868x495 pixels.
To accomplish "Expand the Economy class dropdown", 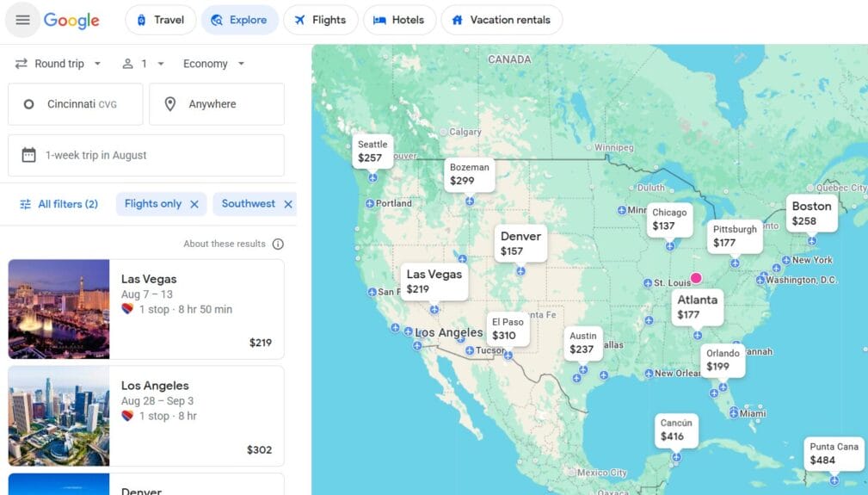I will 214,64.
